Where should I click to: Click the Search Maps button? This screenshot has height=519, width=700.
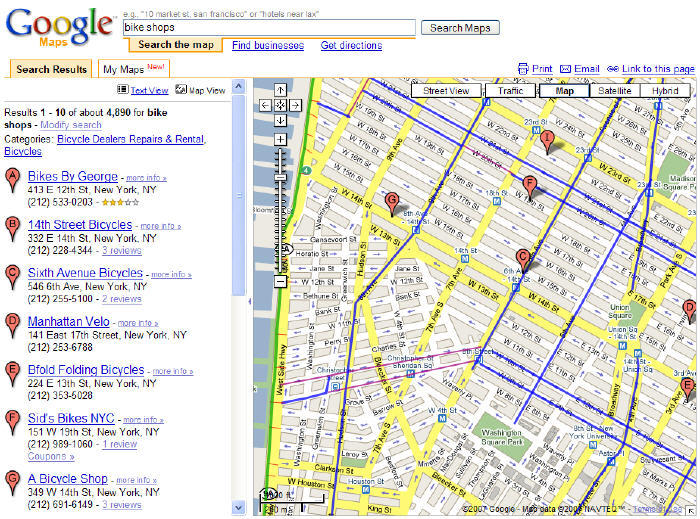click(x=460, y=28)
